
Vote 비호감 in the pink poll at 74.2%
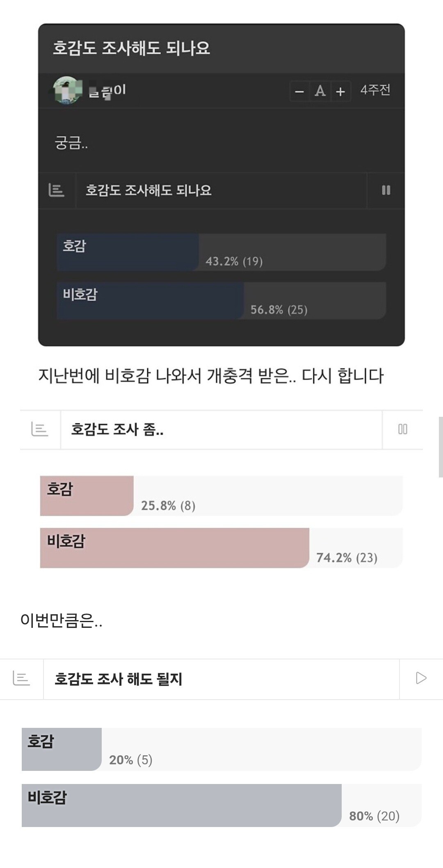tap(221, 548)
